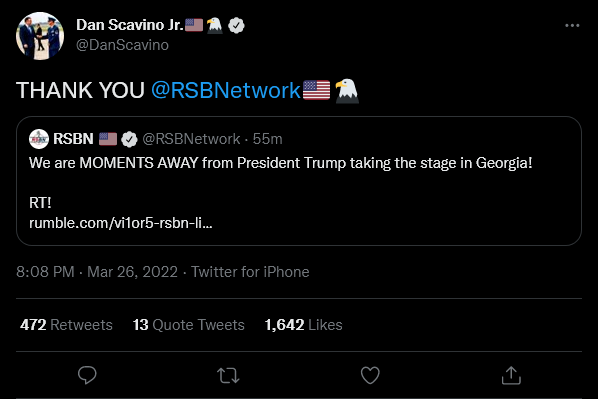Viewport: 598px width, 399px height.
Task: Open Dan Scavino's profile picture
Action: (40, 36)
